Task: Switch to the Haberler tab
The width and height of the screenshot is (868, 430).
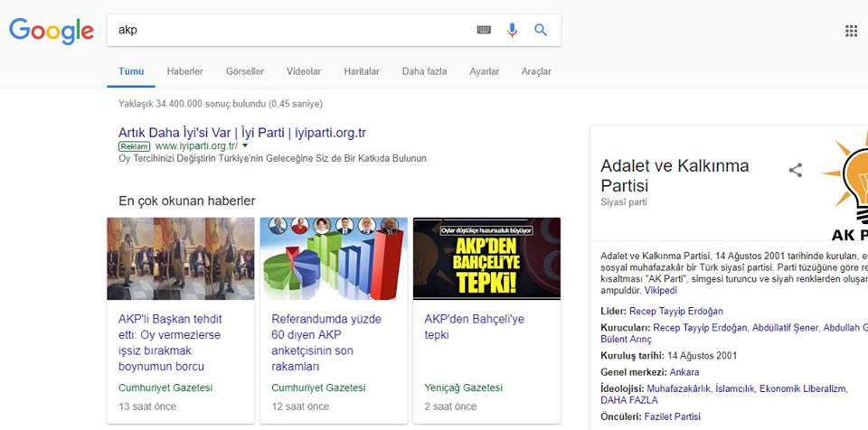Action: pos(184,71)
